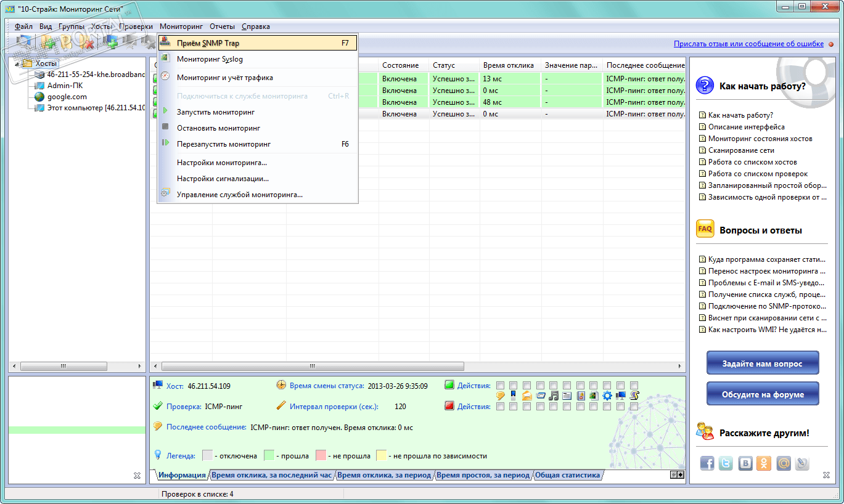Click the speech bubble message action icon
844x504 pixels.
[501, 396]
